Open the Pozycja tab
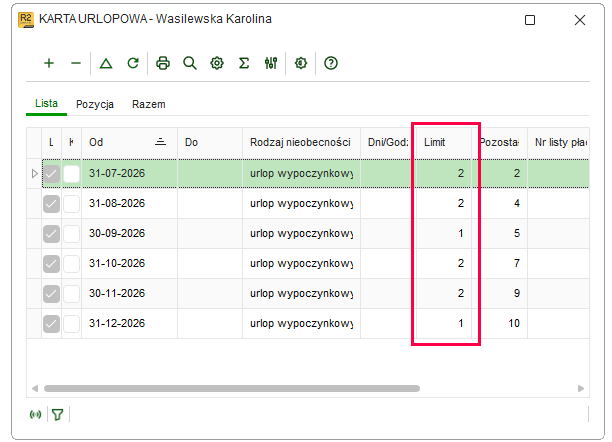Viewport: 612px width, 442px height. pos(95,104)
